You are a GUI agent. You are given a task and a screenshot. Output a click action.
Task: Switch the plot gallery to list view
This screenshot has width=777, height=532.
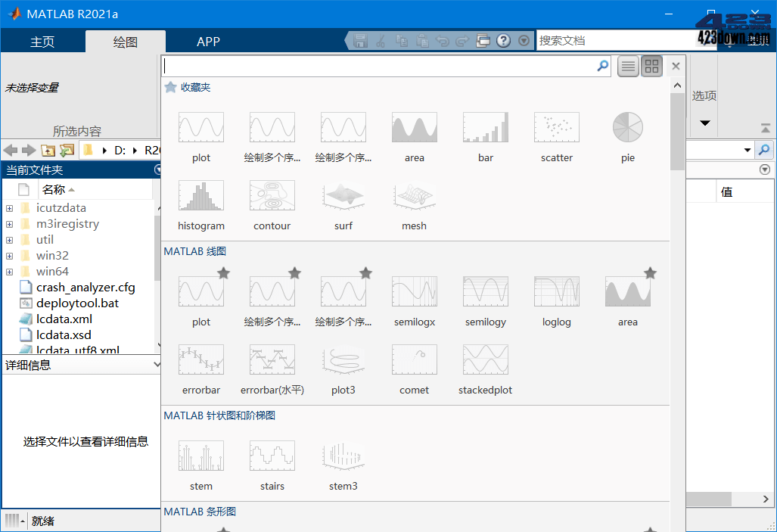(627, 66)
